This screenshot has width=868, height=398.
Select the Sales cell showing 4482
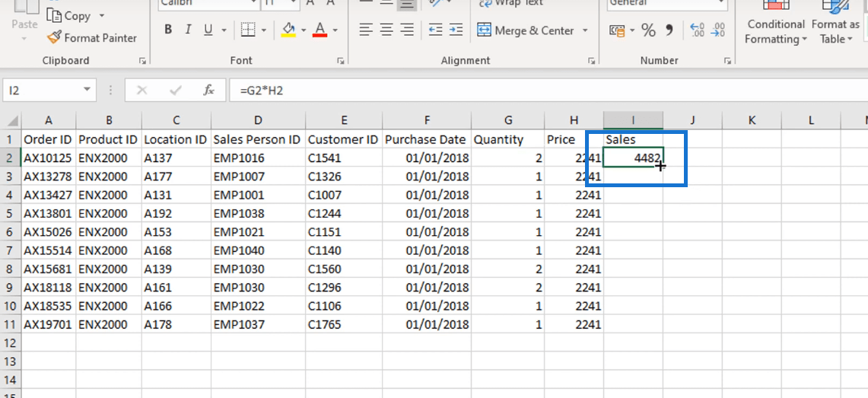point(633,158)
